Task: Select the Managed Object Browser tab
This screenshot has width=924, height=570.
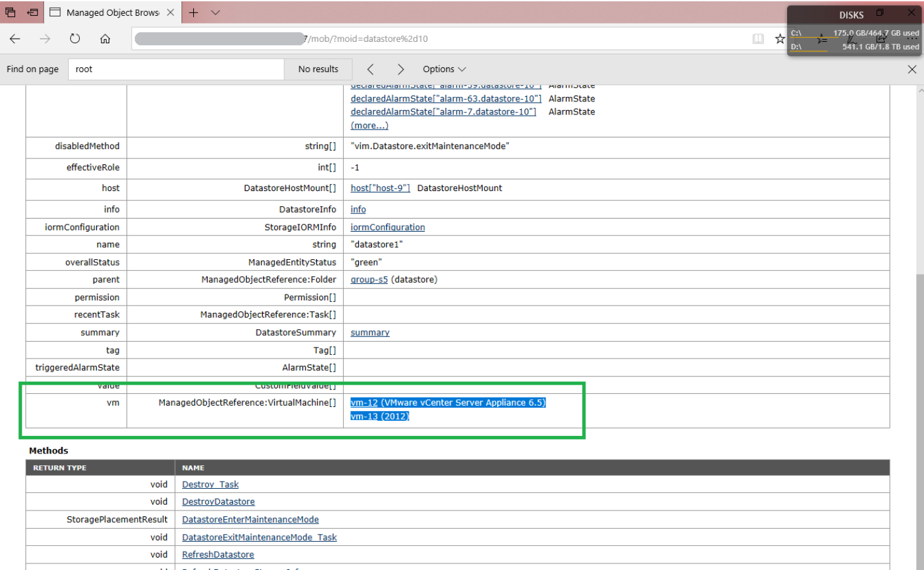Action: [x=112, y=12]
